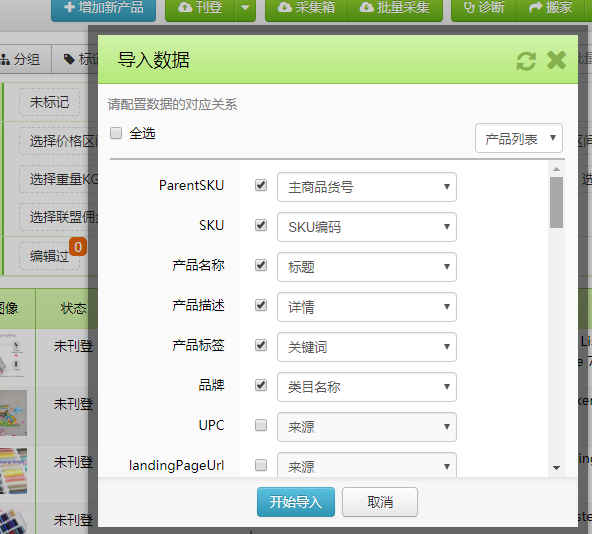Click the 增加新产品 plus button
The height and width of the screenshot is (534, 592).
pos(103,8)
